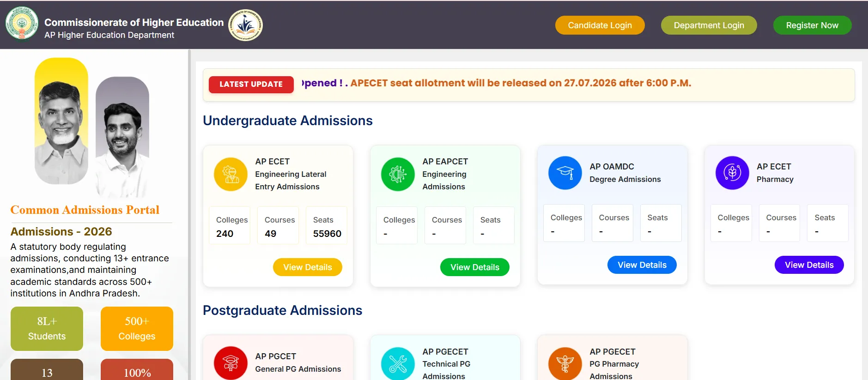Click the purple AP ECET Pharmacy icon
The height and width of the screenshot is (380, 868).
tap(732, 173)
